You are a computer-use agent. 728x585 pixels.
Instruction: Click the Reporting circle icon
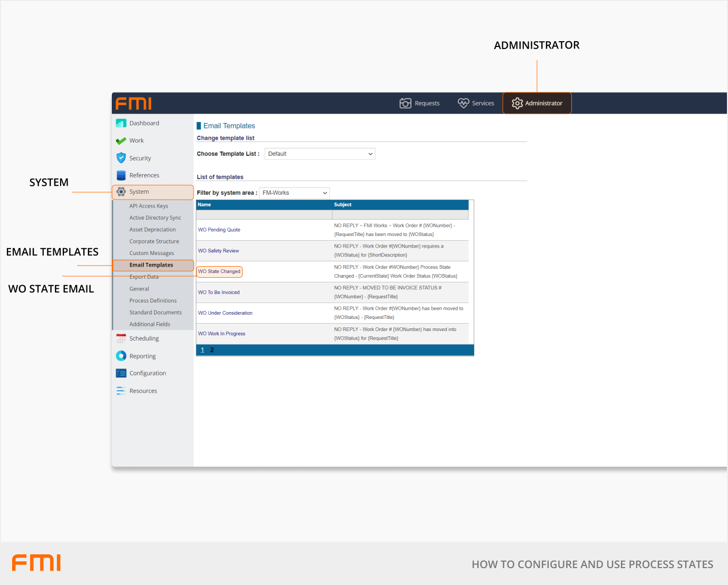click(x=121, y=356)
